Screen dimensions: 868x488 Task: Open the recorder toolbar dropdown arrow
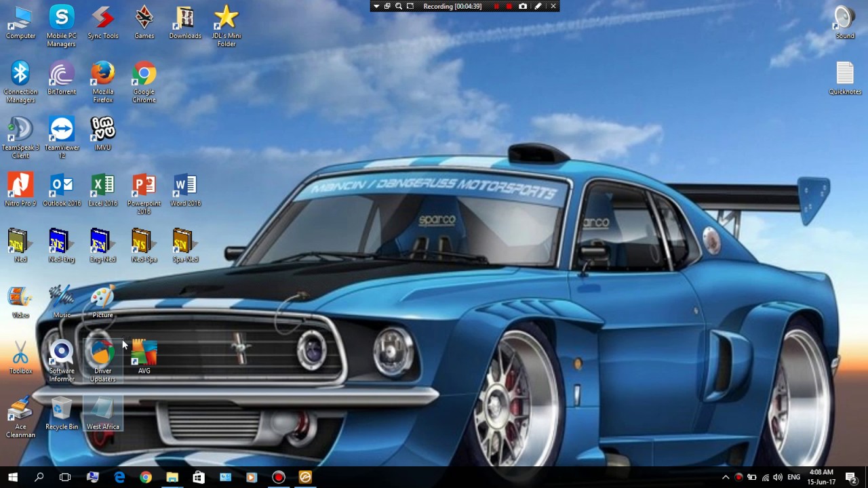376,6
